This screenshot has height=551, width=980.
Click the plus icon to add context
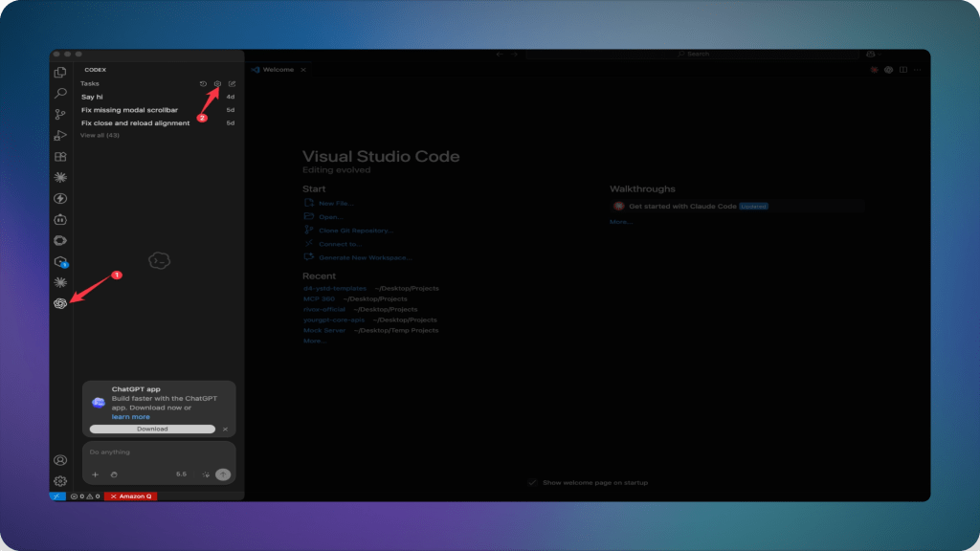point(95,474)
